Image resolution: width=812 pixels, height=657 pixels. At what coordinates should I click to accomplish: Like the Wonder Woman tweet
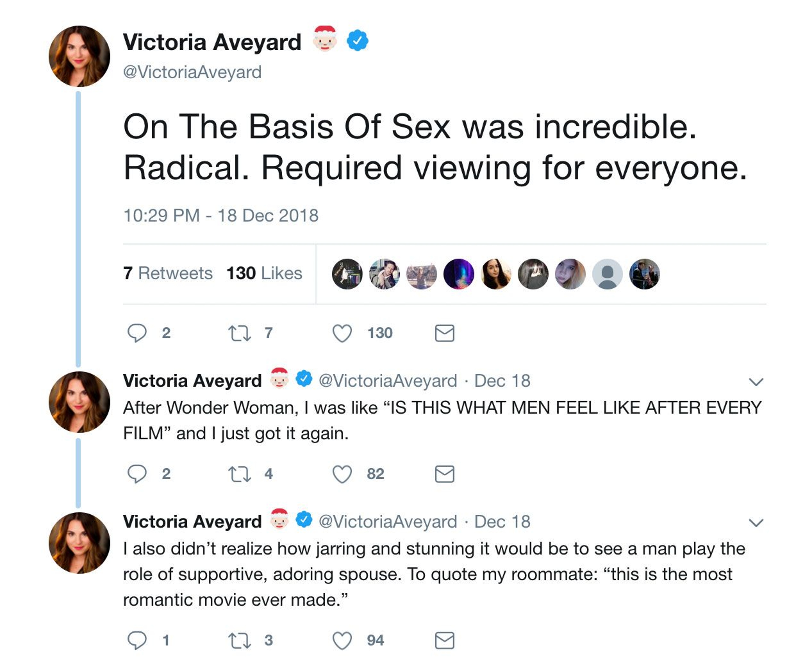click(342, 474)
